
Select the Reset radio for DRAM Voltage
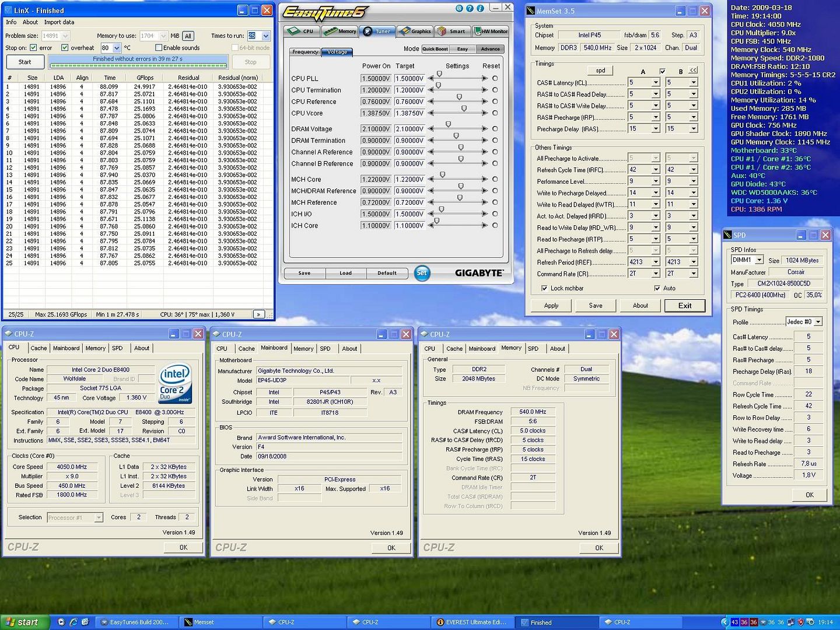coord(495,129)
